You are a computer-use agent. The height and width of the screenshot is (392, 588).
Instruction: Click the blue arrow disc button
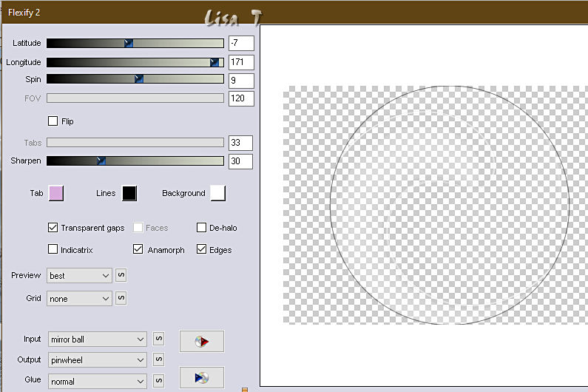pyautogui.click(x=202, y=377)
